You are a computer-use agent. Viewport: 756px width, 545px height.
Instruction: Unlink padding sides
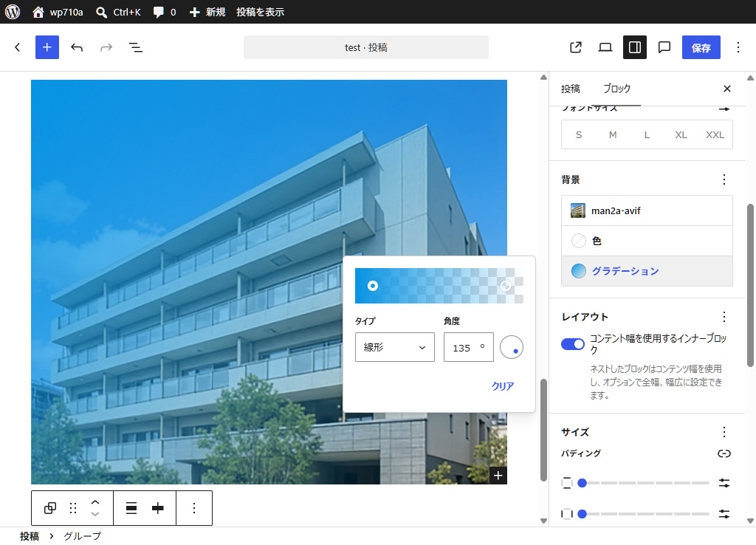(724, 453)
